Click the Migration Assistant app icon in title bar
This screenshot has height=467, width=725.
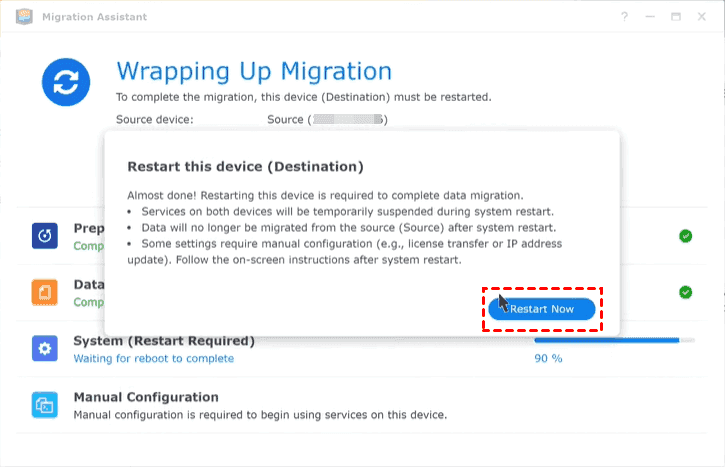[18, 17]
